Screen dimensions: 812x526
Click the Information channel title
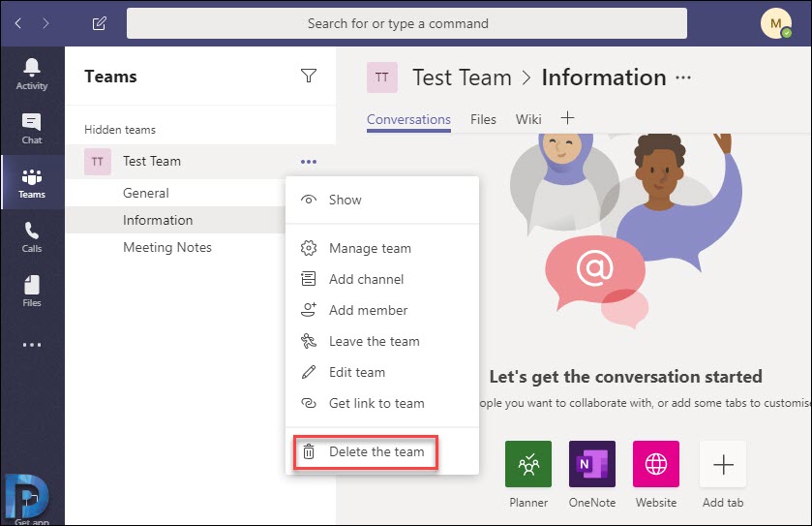604,77
